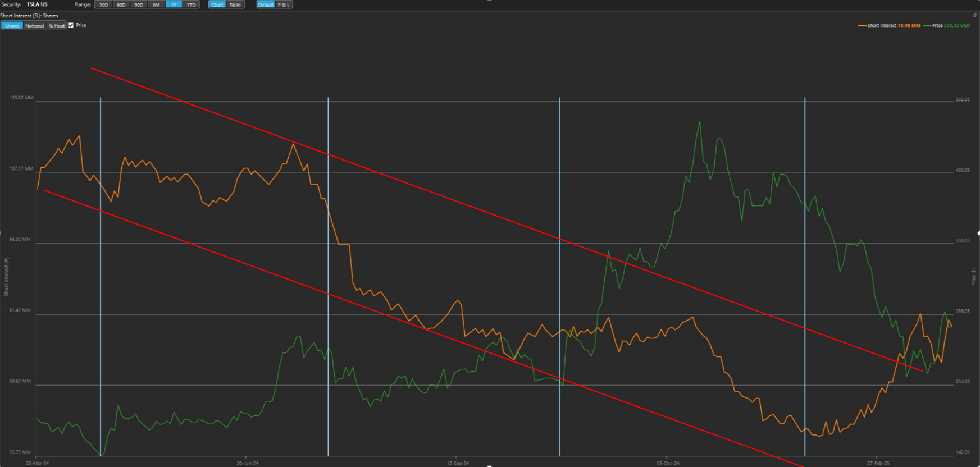Click the Short Interest 78.98 MM legend
Image resolution: width=980 pixels, height=467 pixels.
click(889, 25)
